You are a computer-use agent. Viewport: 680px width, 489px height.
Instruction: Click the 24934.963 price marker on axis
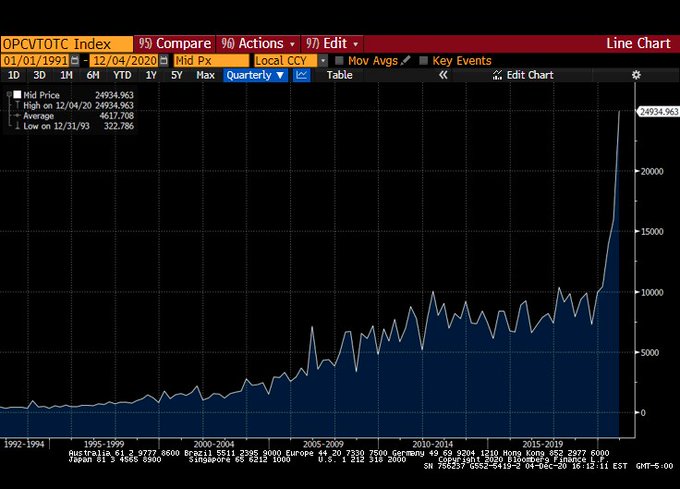658,112
